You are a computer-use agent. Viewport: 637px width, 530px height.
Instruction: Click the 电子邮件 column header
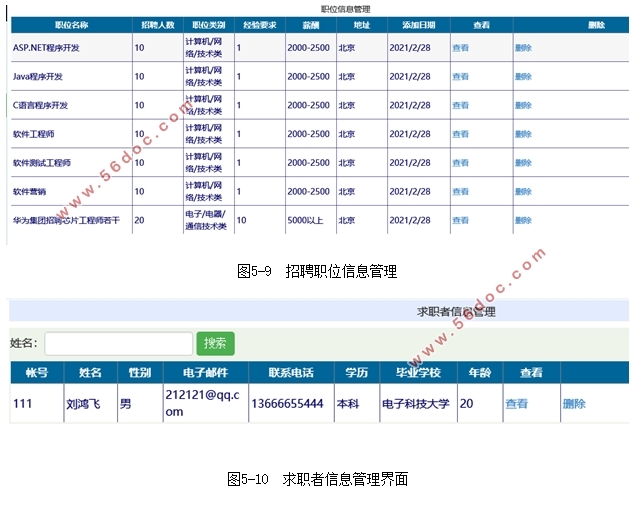206,373
